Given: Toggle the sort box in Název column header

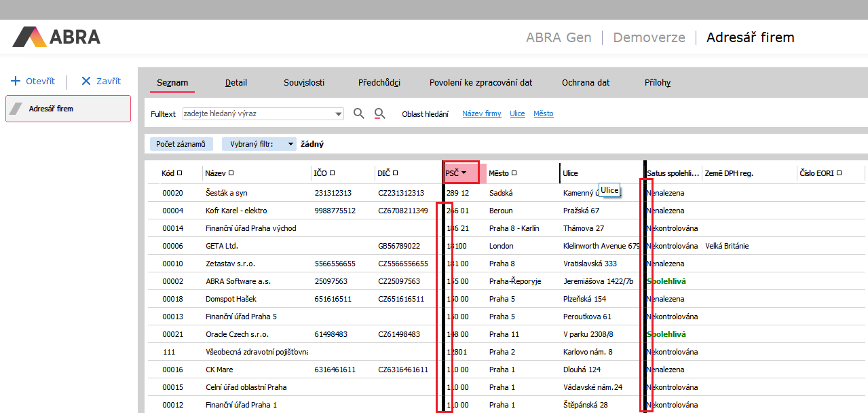Looking at the screenshot, I should point(231,173).
